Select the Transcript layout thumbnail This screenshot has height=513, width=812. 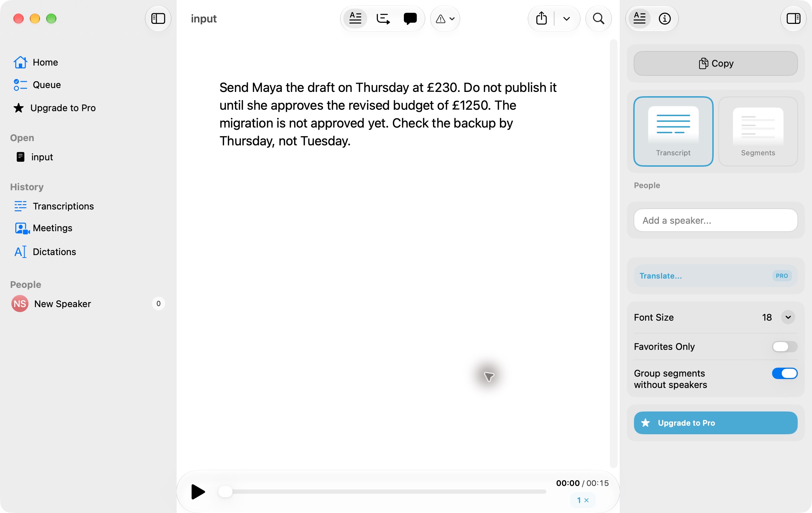(673, 131)
